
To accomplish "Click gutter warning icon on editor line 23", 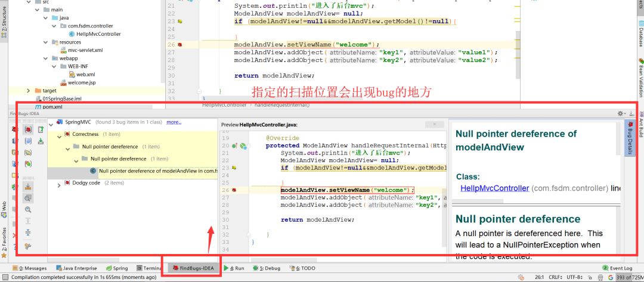I will 180,21.
